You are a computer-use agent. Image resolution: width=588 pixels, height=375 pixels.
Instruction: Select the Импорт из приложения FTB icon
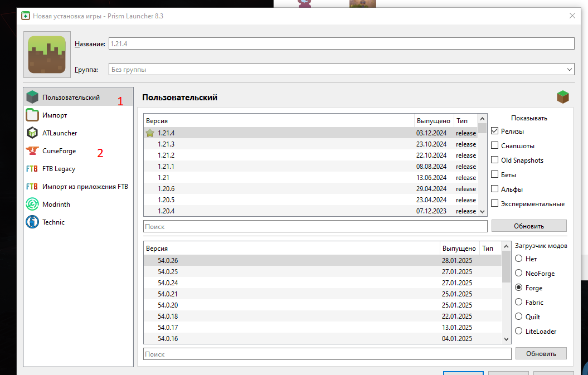point(32,187)
